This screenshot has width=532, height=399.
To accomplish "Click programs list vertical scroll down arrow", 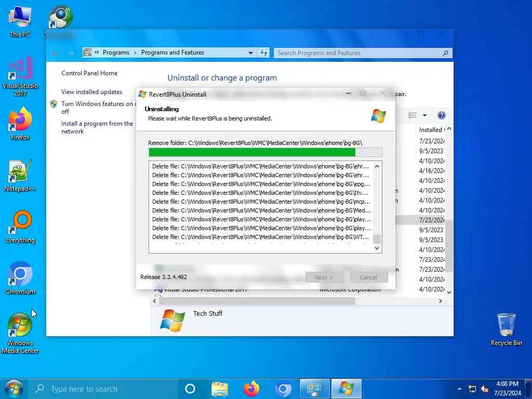I will click(x=449, y=292).
